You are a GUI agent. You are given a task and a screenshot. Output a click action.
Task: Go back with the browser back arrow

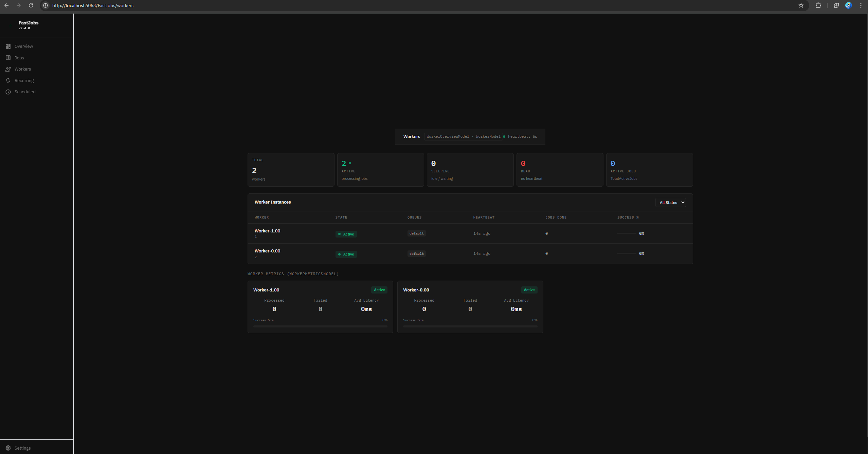coord(6,5)
